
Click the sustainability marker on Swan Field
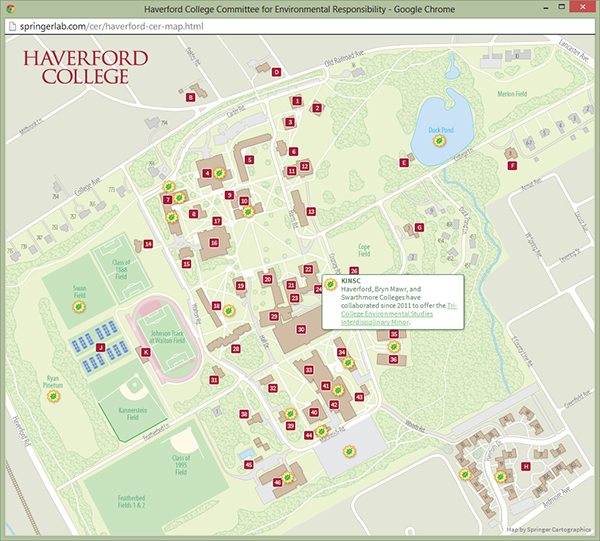point(79,307)
